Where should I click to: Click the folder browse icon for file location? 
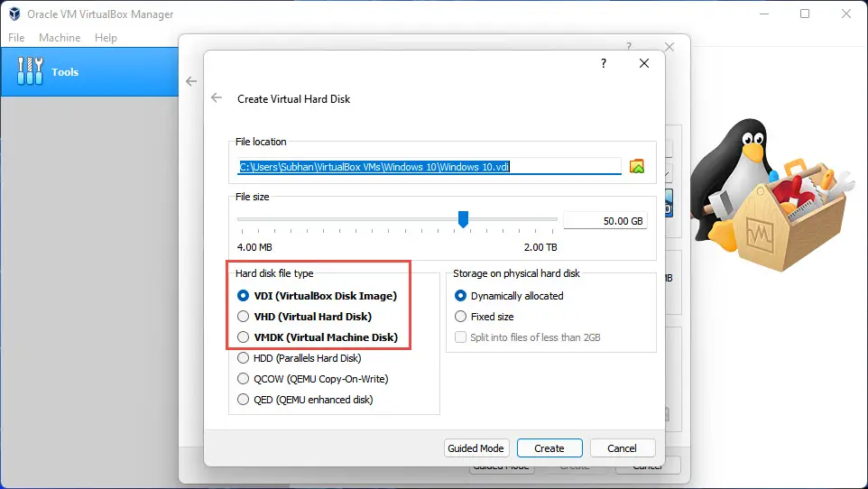[x=637, y=166]
